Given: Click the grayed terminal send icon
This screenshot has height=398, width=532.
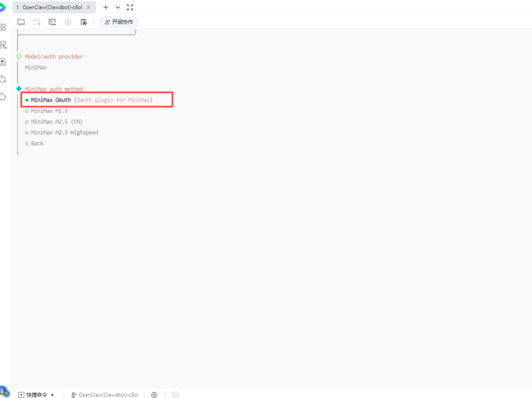Looking at the screenshot, I should [x=36, y=22].
